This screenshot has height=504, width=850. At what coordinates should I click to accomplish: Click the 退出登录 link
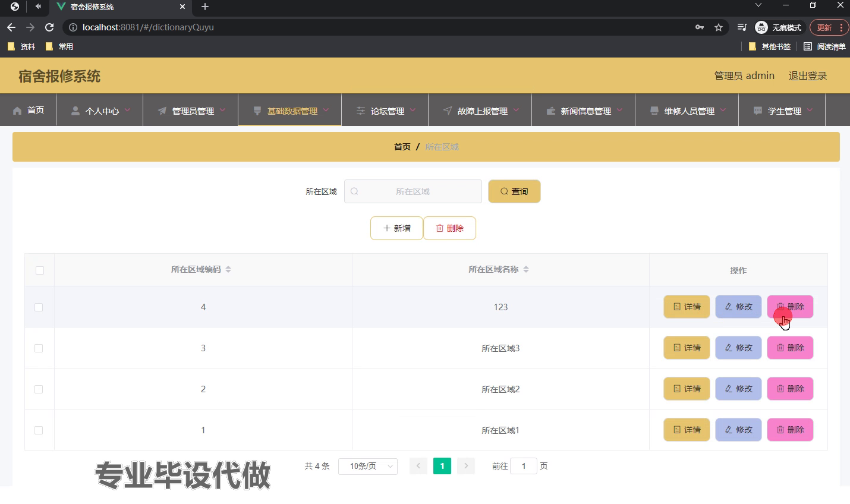pyautogui.click(x=808, y=76)
